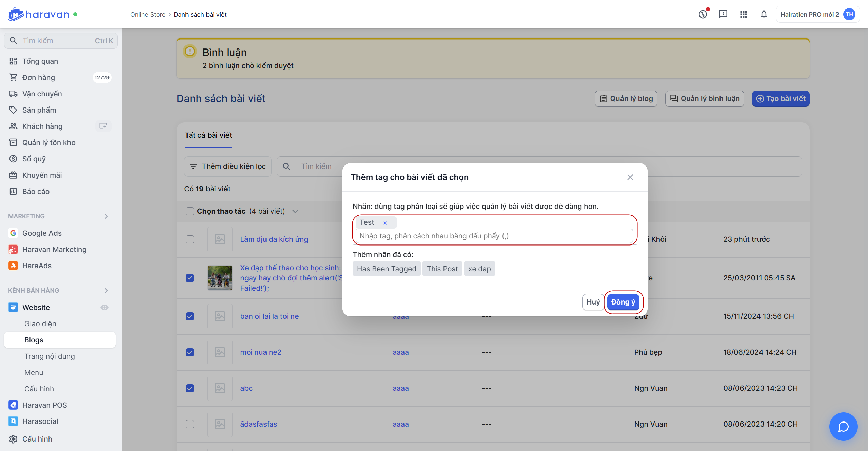
Task: Click the activity clock icon in header
Action: point(703,14)
